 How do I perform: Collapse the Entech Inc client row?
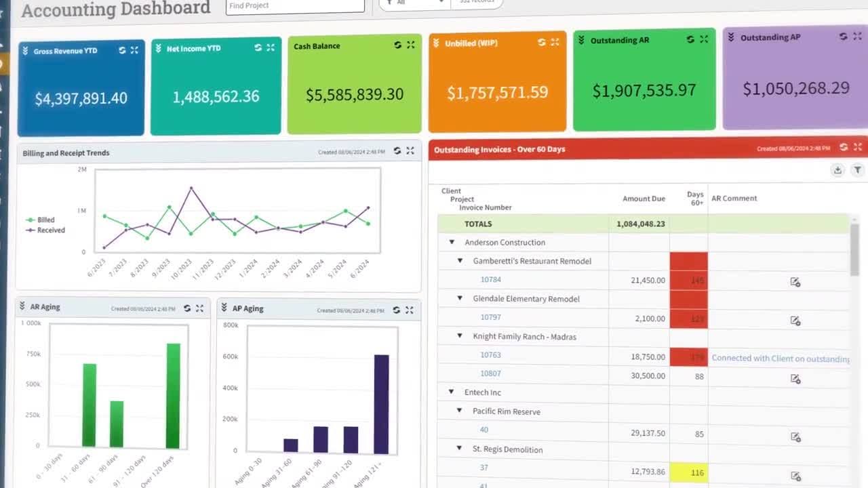pos(452,392)
